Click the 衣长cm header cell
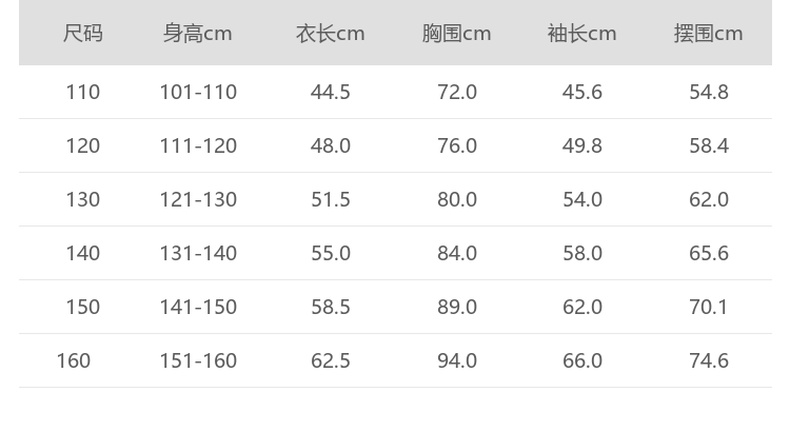The height and width of the screenshot is (431, 790). coord(330,33)
